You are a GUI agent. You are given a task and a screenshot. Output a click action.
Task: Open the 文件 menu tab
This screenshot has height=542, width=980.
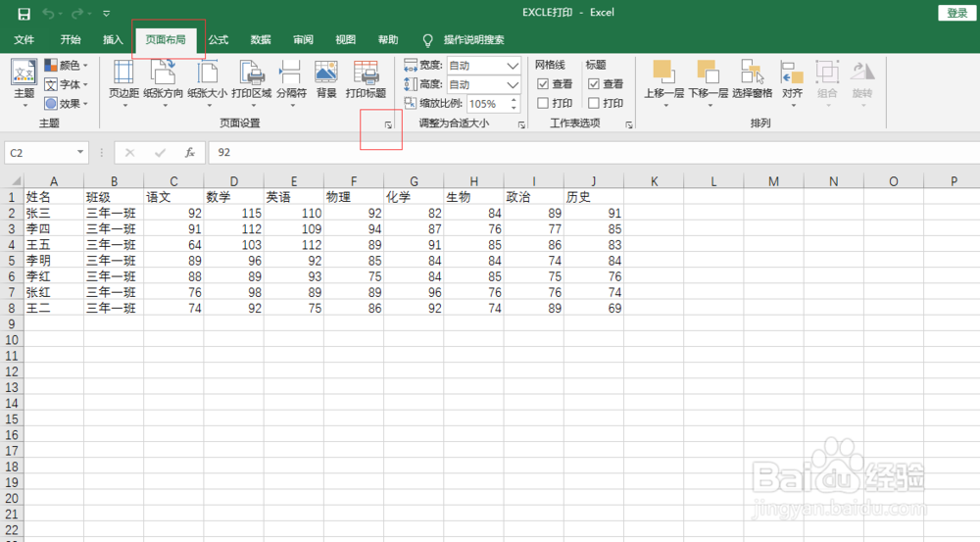pyautogui.click(x=24, y=39)
